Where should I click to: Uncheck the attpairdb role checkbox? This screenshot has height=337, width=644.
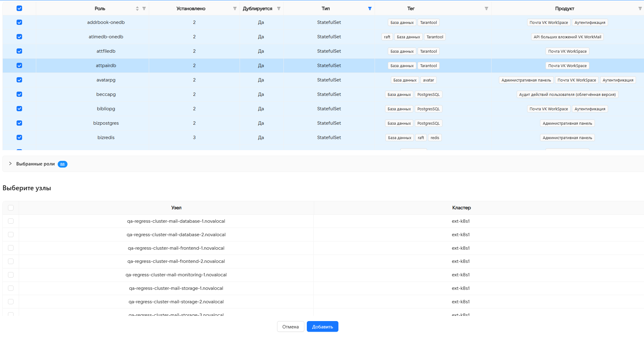point(19,66)
